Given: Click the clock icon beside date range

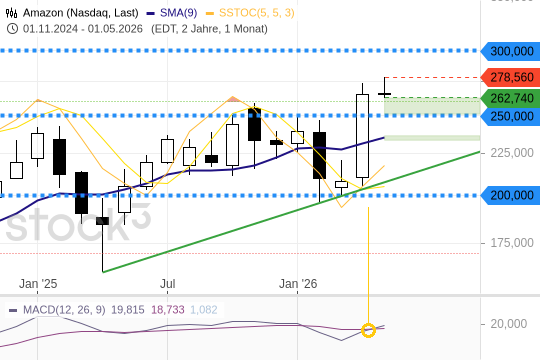Looking at the screenshot, I should [x=12, y=29].
